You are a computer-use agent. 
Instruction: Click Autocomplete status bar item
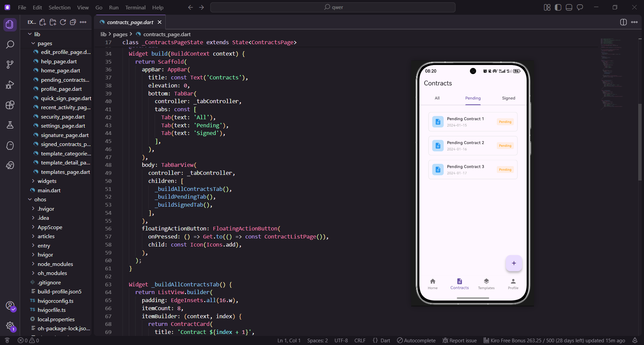416,340
